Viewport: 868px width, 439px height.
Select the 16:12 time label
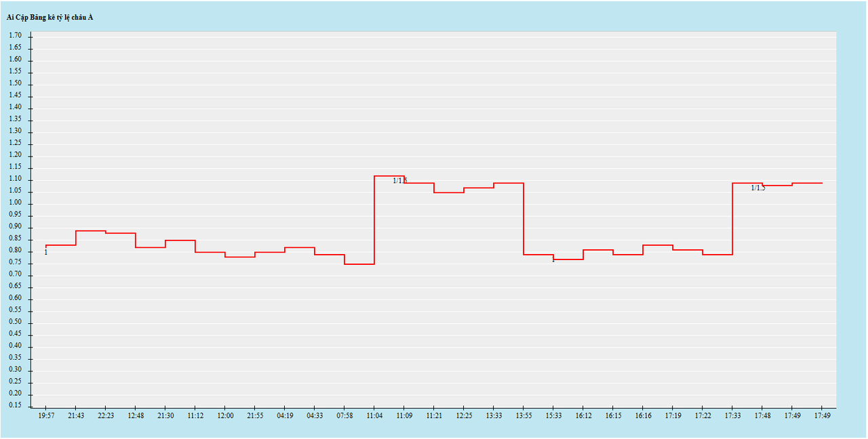coord(583,416)
